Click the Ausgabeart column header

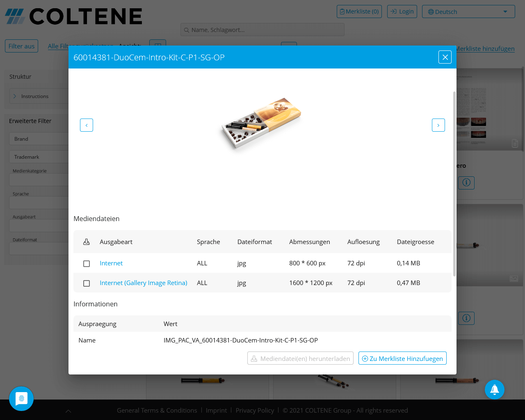click(116, 242)
